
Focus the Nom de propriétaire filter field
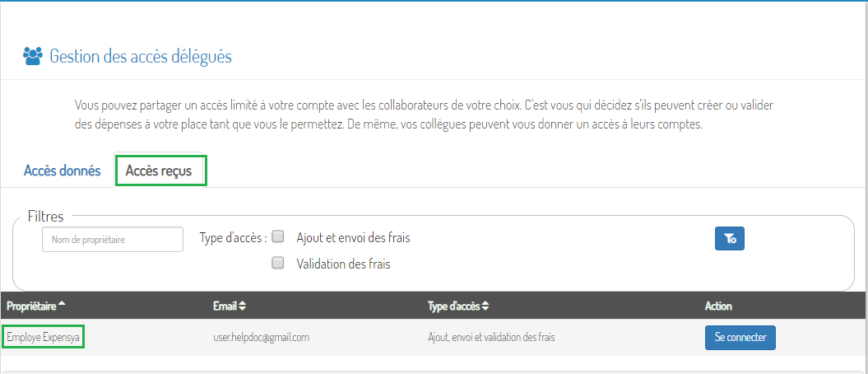(x=113, y=240)
